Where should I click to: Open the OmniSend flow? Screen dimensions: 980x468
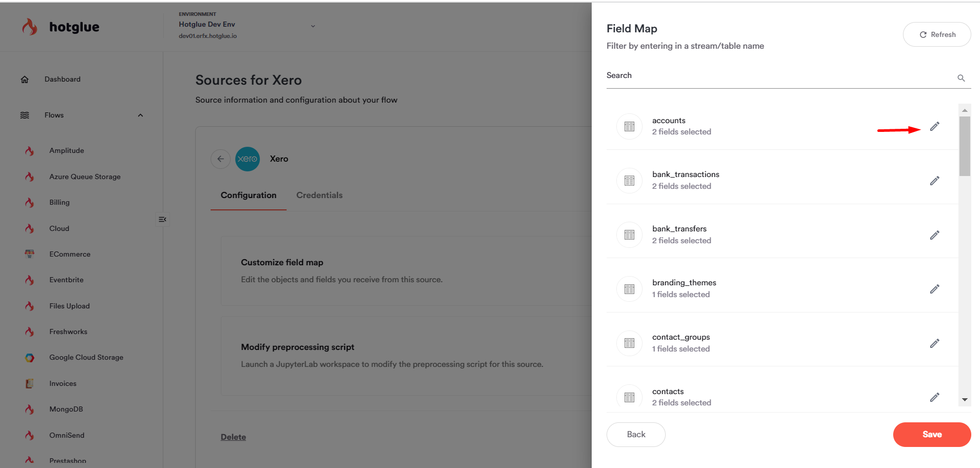point(67,435)
